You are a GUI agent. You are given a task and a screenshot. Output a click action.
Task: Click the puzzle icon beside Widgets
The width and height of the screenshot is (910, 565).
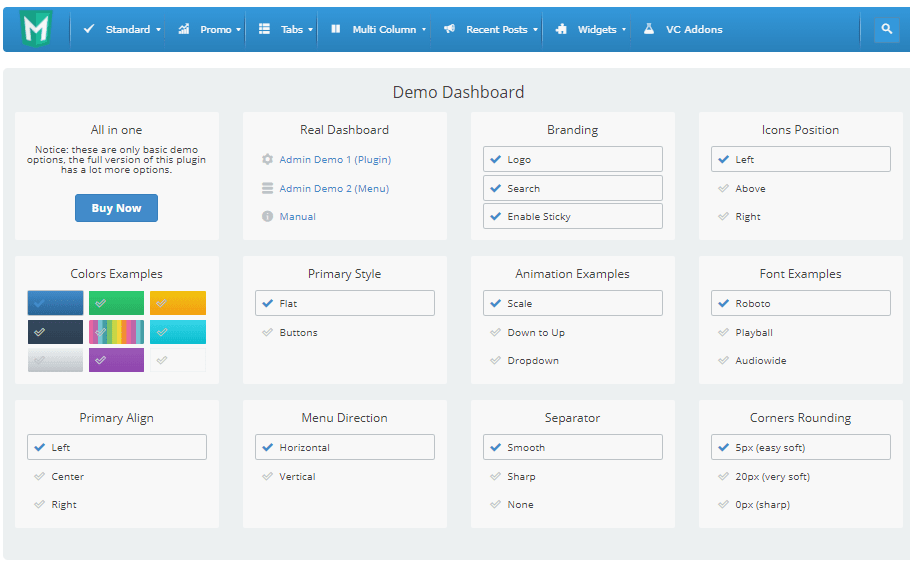click(561, 28)
